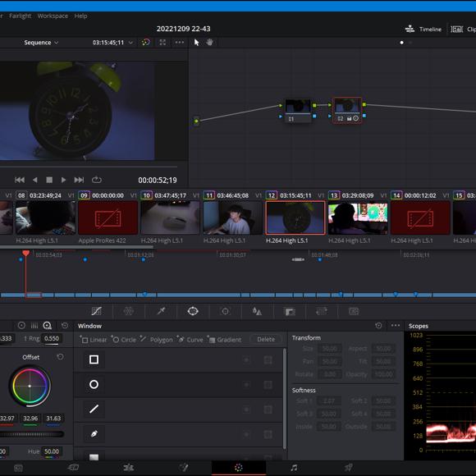Select node 02 in node editor
Viewport: 476px width, 476px height.
[x=348, y=111]
